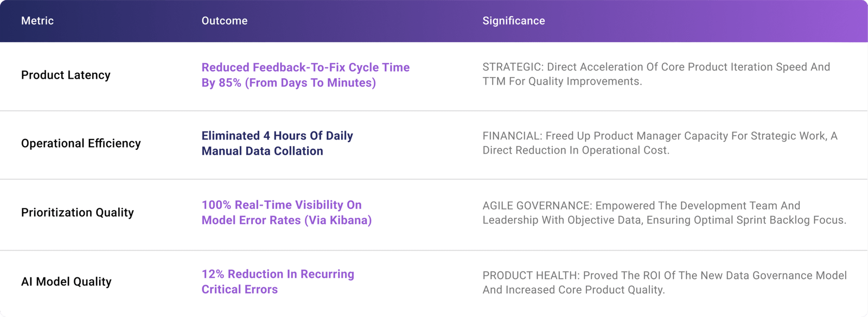Click the Significance column header
Viewport: 868px width, 317px height.
point(514,21)
